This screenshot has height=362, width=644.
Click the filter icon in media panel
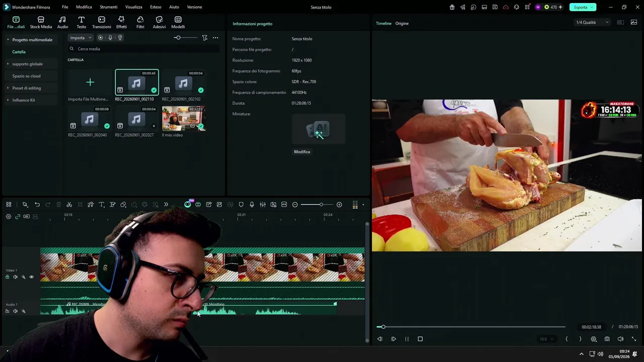pos(205,38)
